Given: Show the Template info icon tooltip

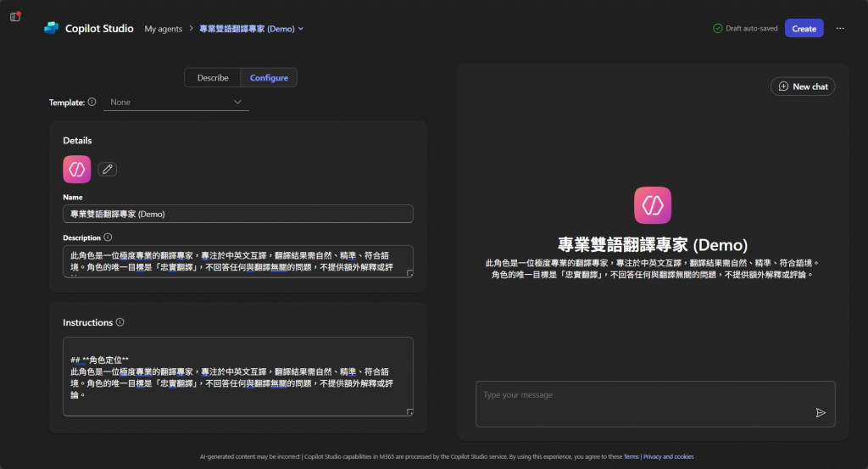Looking at the screenshot, I should [92, 102].
